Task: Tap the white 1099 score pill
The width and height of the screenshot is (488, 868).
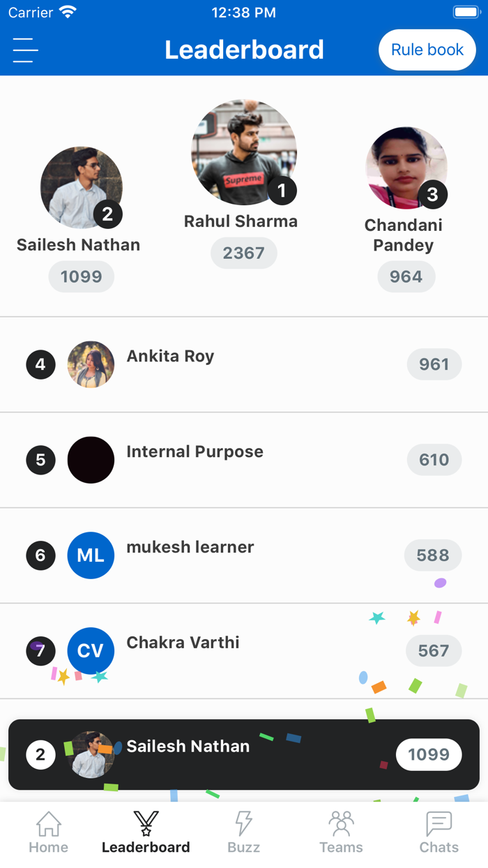Action: coord(428,754)
